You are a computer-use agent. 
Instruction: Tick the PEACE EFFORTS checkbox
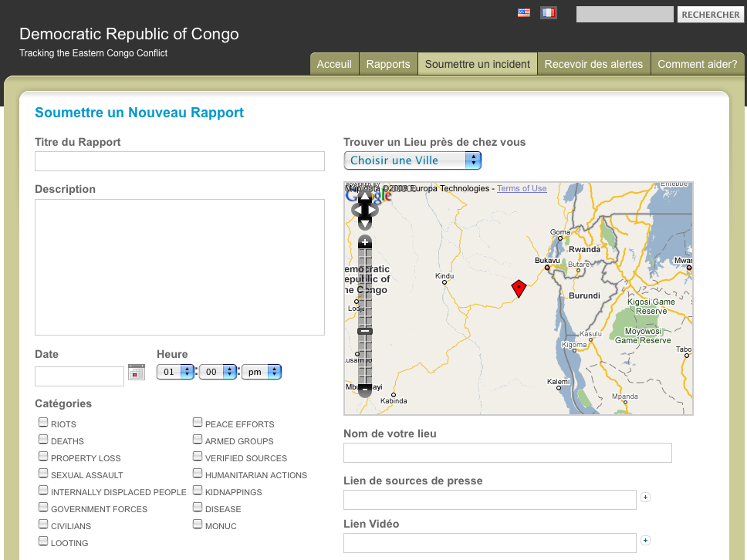198,423
